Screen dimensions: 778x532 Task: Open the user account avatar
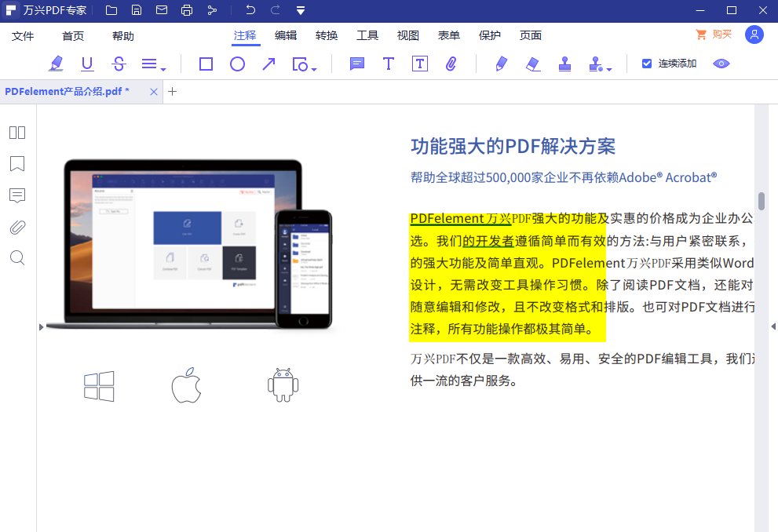(x=754, y=35)
